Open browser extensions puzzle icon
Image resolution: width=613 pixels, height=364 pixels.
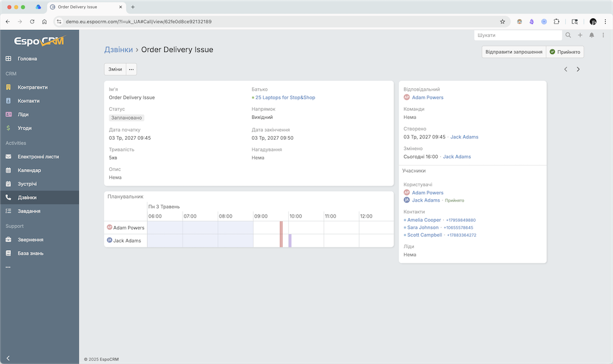[557, 21]
